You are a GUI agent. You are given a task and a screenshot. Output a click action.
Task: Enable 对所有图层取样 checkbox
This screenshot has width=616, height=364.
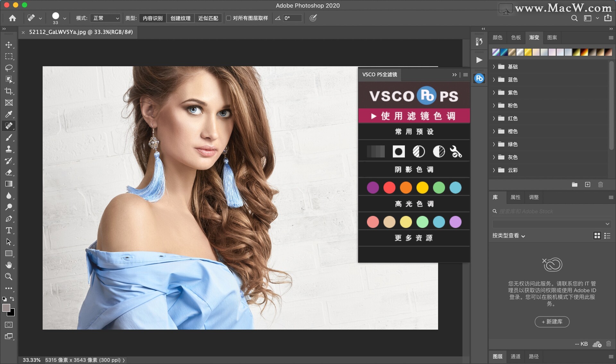click(x=228, y=18)
